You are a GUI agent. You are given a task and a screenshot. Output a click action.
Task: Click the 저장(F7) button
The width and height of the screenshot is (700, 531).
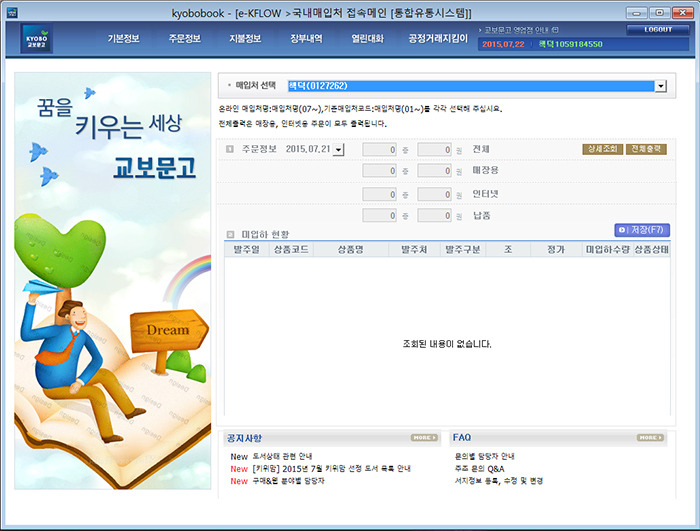[x=642, y=230]
